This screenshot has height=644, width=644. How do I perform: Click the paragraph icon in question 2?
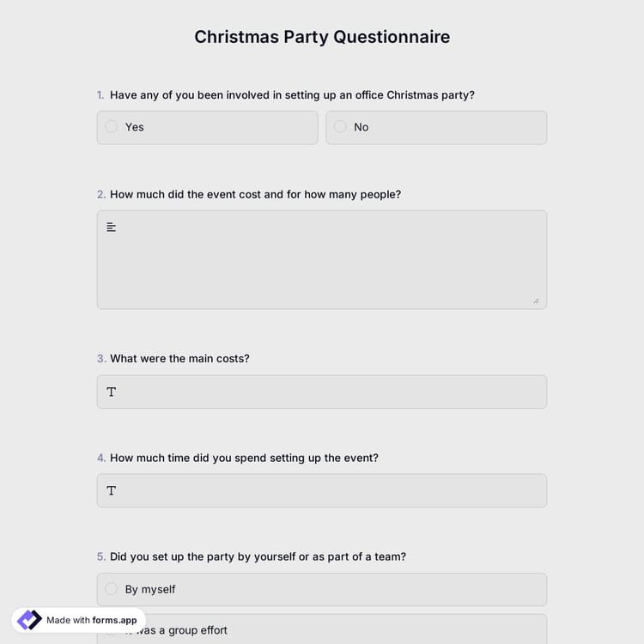(x=112, y=228)
